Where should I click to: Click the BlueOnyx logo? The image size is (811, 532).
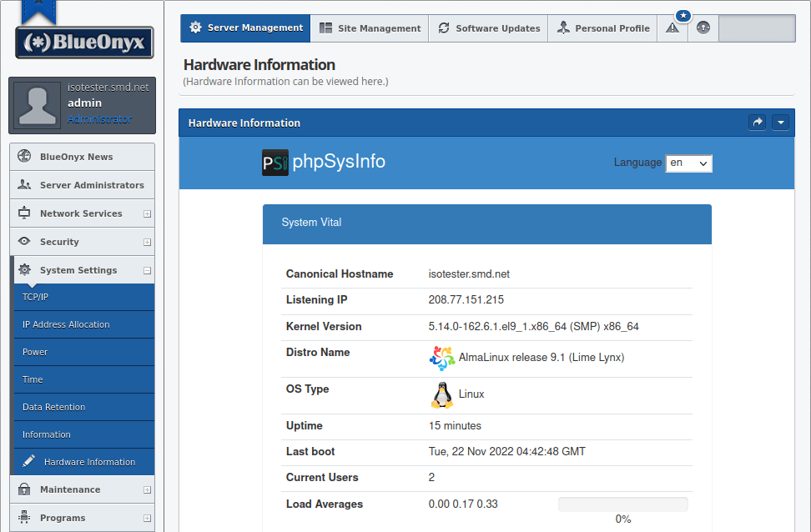(84, 42)
